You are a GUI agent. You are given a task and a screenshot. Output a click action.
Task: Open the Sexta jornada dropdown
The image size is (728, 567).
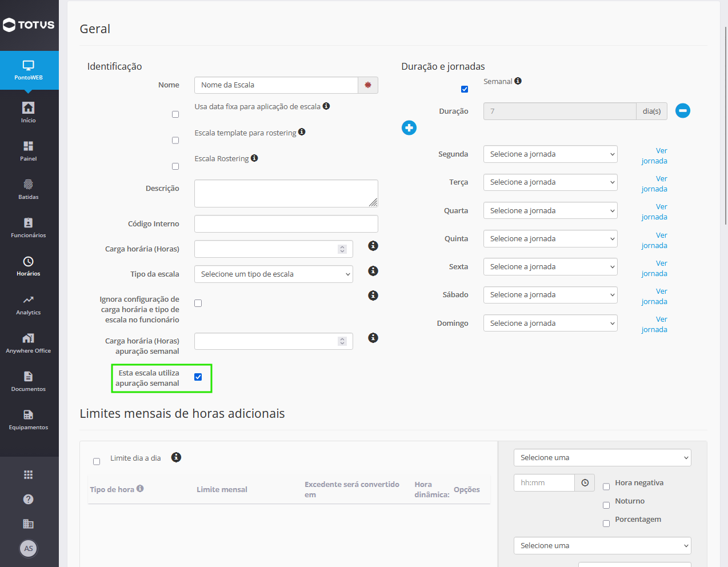(x=550, y=267)
